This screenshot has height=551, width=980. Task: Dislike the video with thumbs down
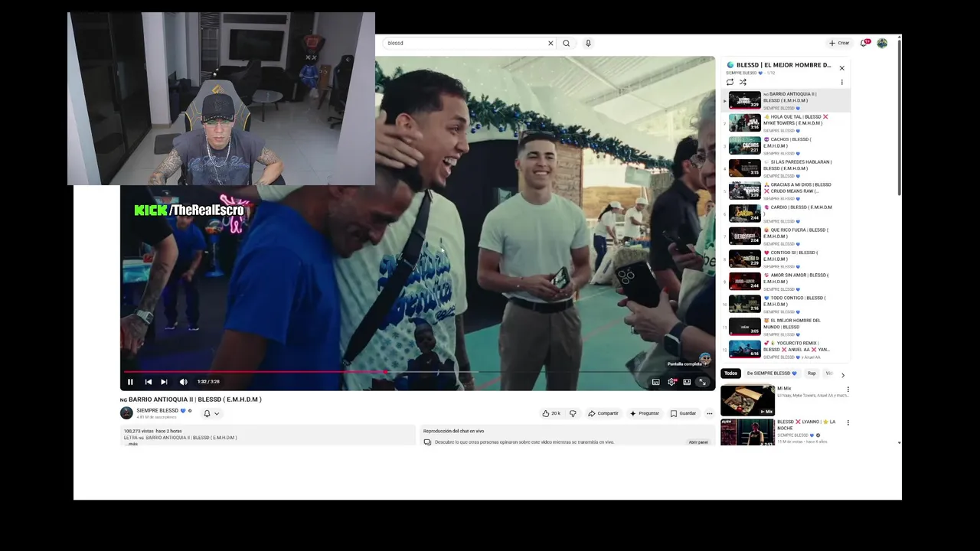click(x=573, y=413)
